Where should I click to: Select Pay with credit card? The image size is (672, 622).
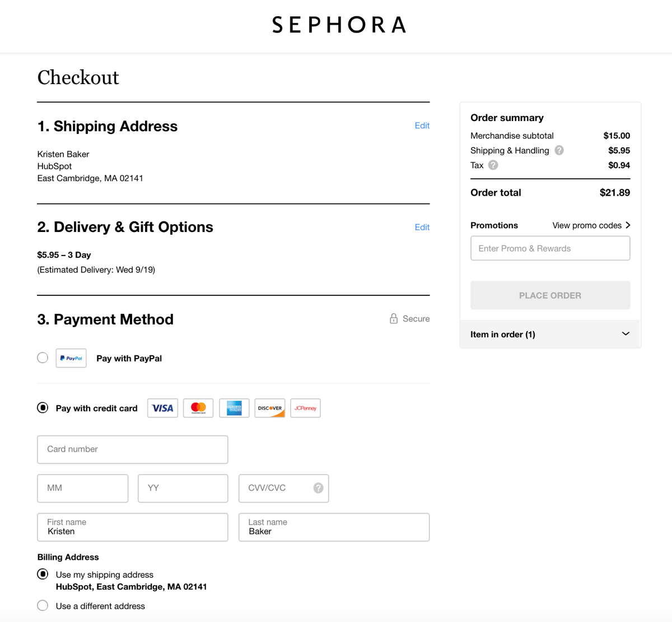tap(43, 408)
